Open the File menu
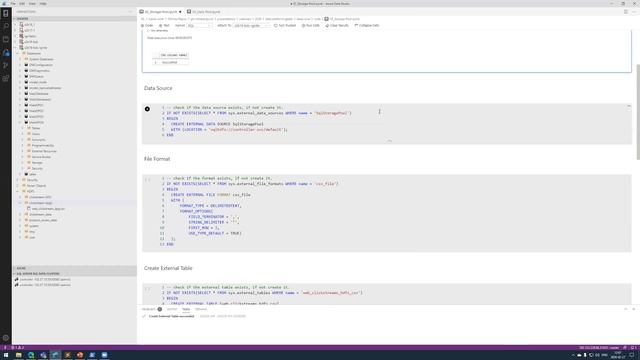Screen dimensions: 640x360 coord(13,4)
